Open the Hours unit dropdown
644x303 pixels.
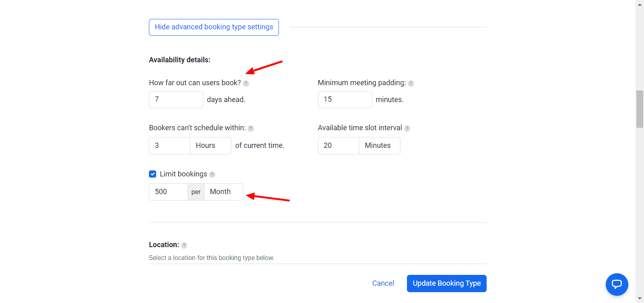click(211, 145)
